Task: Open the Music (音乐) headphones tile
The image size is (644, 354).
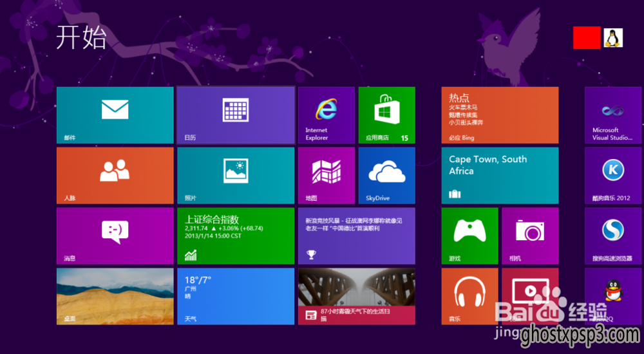Action: pyautogui.click(x=469, y=296)
